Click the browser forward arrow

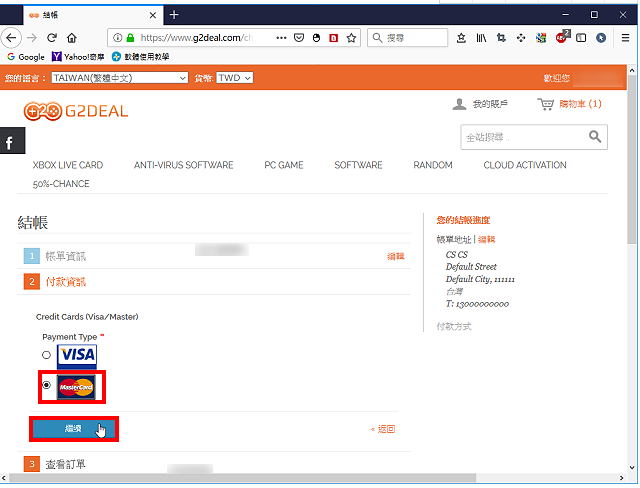[x=31, y=38]
